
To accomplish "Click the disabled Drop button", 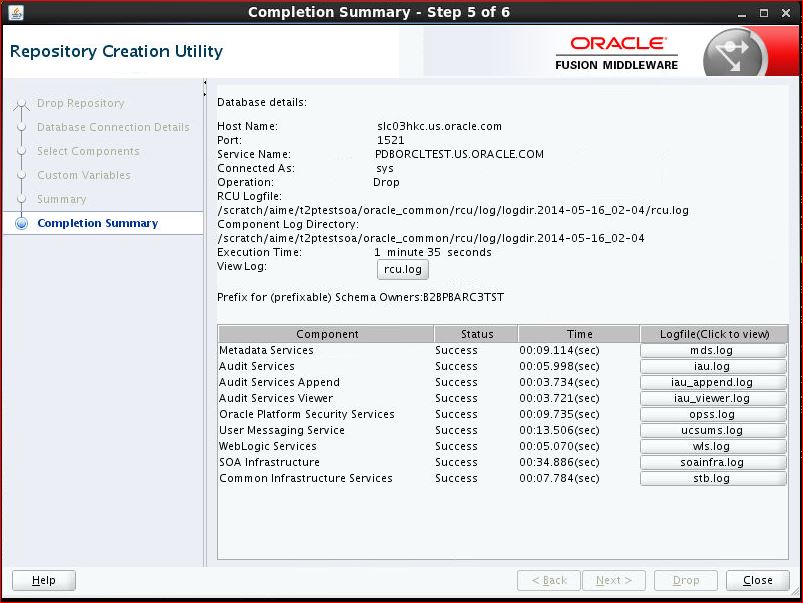I will pos(686,580).
